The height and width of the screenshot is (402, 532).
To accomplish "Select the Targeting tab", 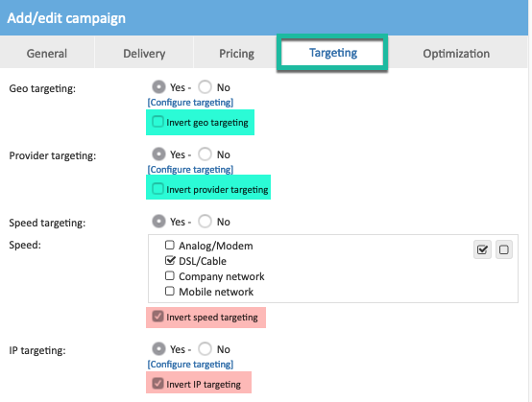I will point(333,53).
